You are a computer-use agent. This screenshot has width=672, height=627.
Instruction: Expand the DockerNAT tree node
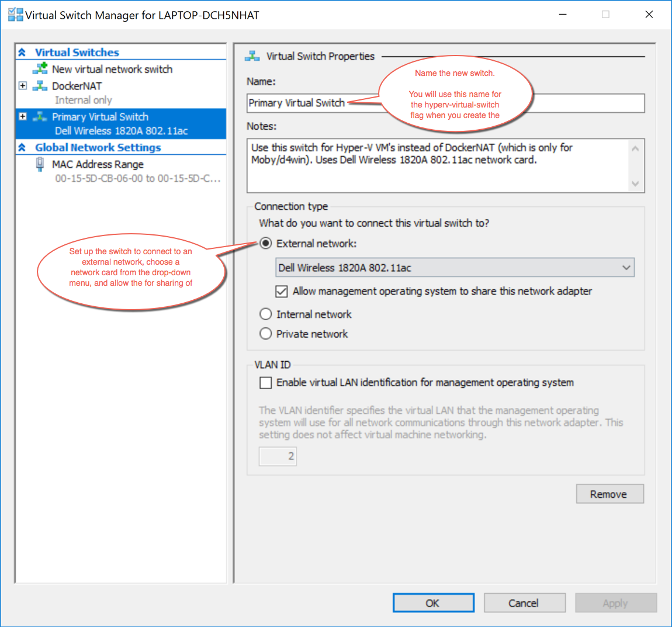(22, 85)
